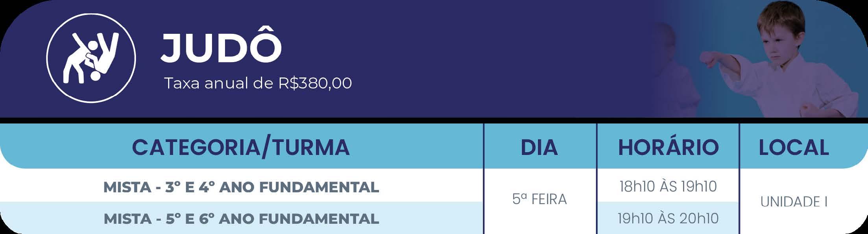Click the LOCAL column header
Viewport: 868px width, 234px height.
click(794, 147)
